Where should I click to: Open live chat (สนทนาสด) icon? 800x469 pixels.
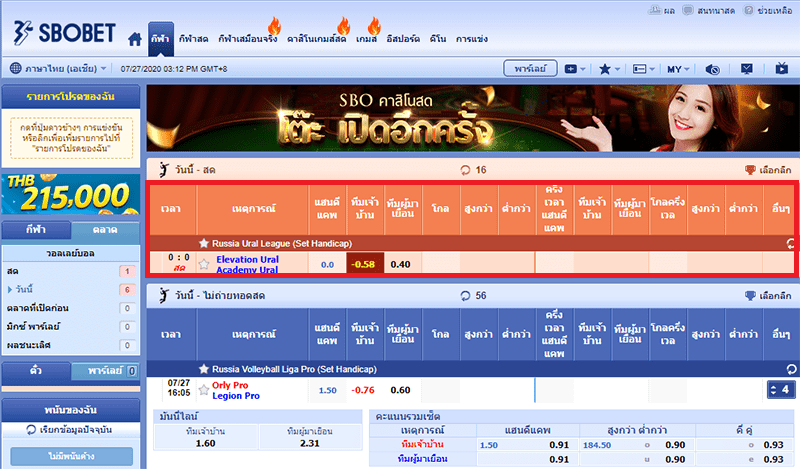tap(688, 10)
